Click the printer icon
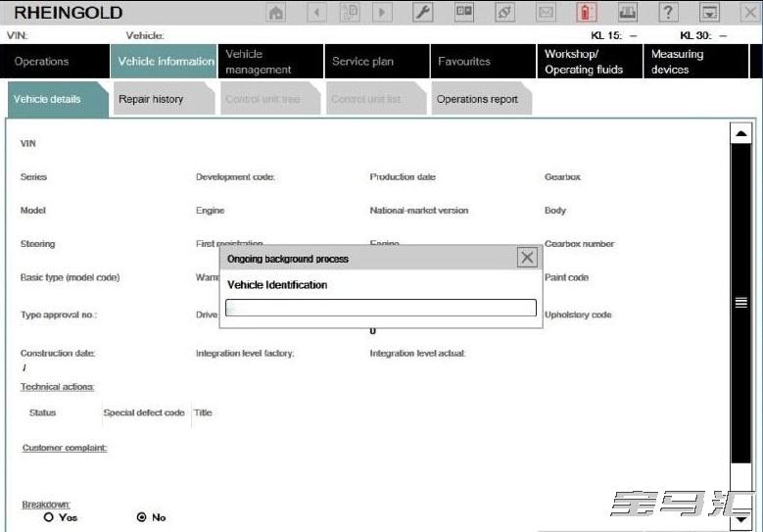Viewport: 763px width, 532px height. pos(627,12)
